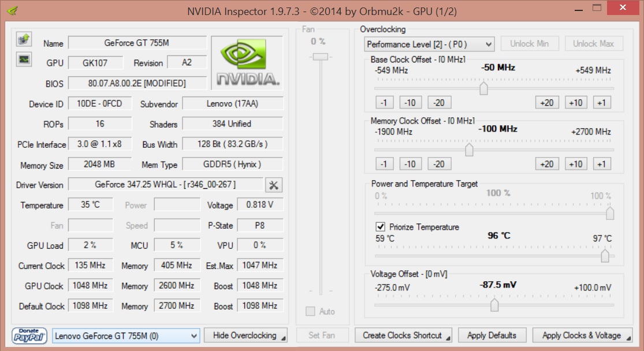Click the Mem Type value GDDR5 (Hynix)
The image size is (644, 351).
232,164
